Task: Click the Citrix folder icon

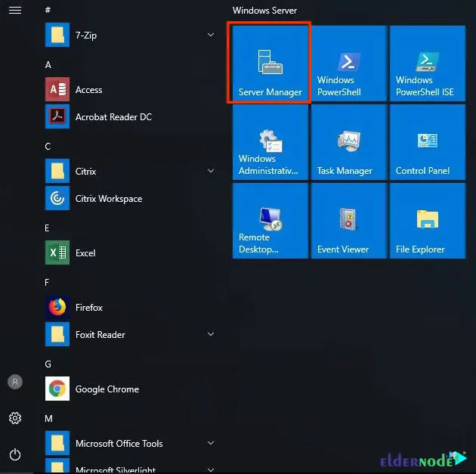Action: (x=57, y=171)
